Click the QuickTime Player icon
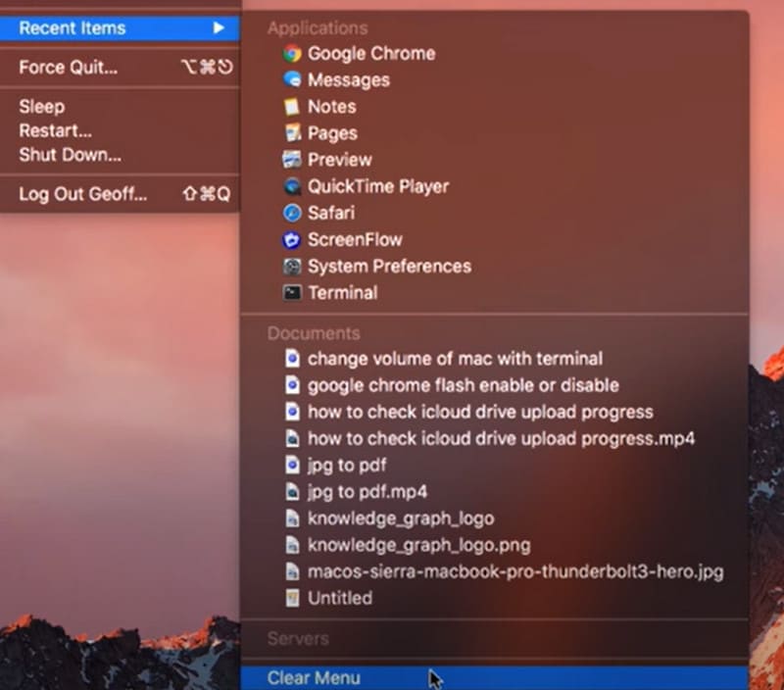The image size is (784, 690). [292, 186]
